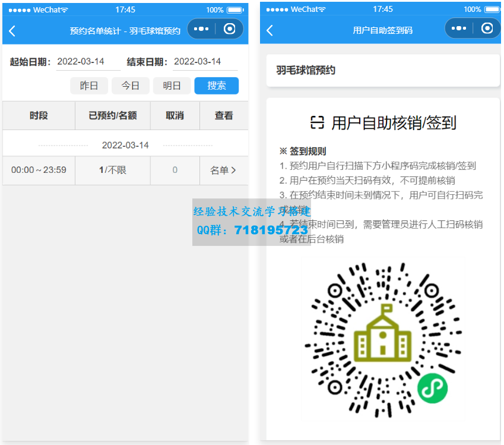Tap the mini program QR code image
This screenshot has height=445, width=504.
383,340
